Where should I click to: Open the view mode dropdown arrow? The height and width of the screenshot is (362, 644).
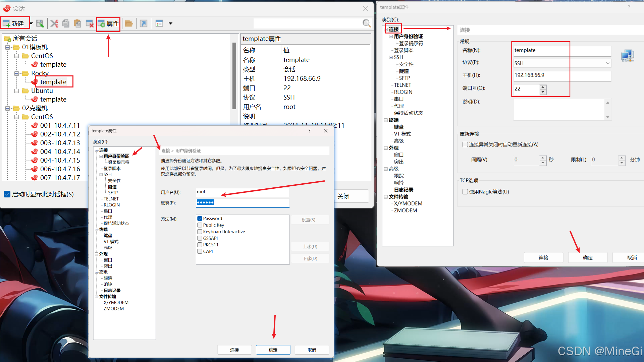(x=170, y=23)
